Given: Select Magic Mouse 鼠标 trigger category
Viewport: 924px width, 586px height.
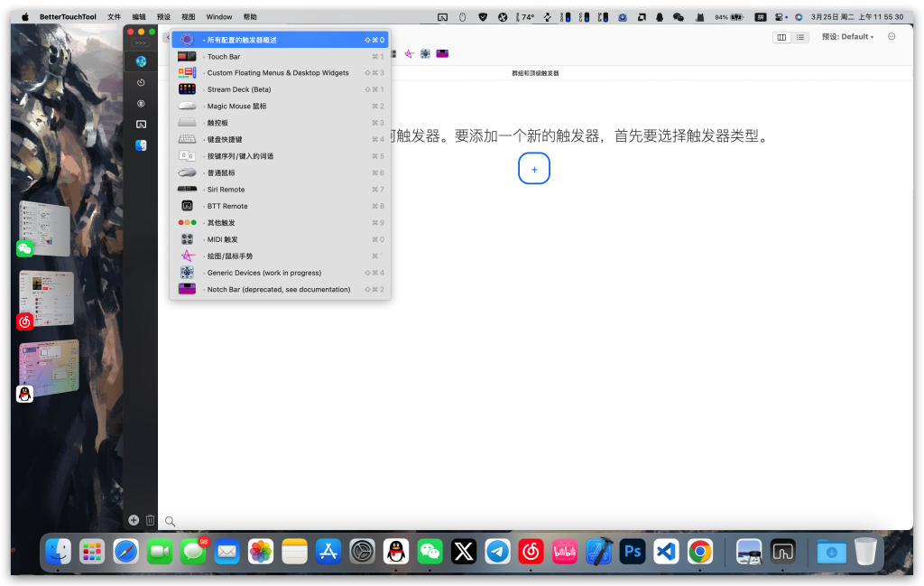Looking at the screenshot, I should [x=280, y=107].
